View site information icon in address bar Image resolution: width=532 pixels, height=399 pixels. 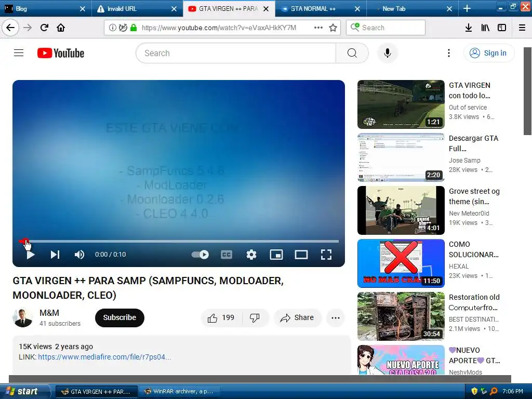coord(112,28)
